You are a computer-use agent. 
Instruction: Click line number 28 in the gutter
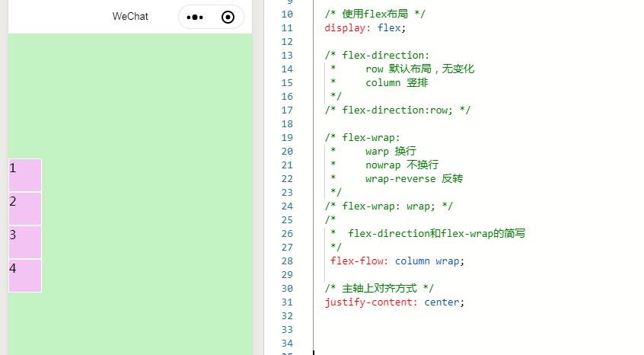tap(287, 261)
